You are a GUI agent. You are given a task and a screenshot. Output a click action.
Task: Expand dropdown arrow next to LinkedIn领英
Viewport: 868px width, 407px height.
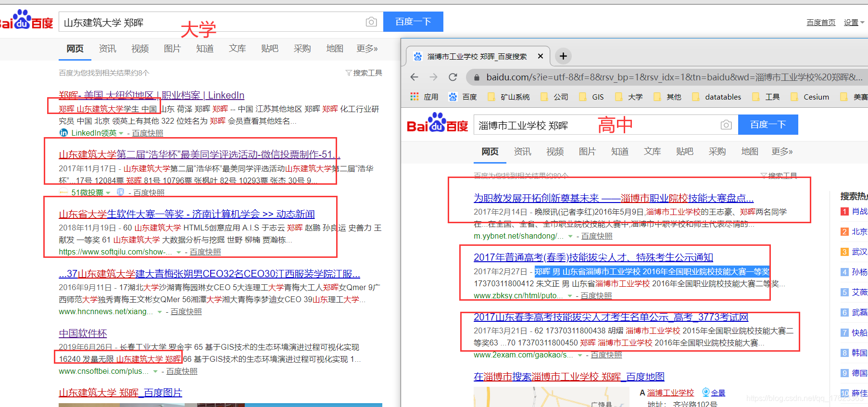point(121,133)
